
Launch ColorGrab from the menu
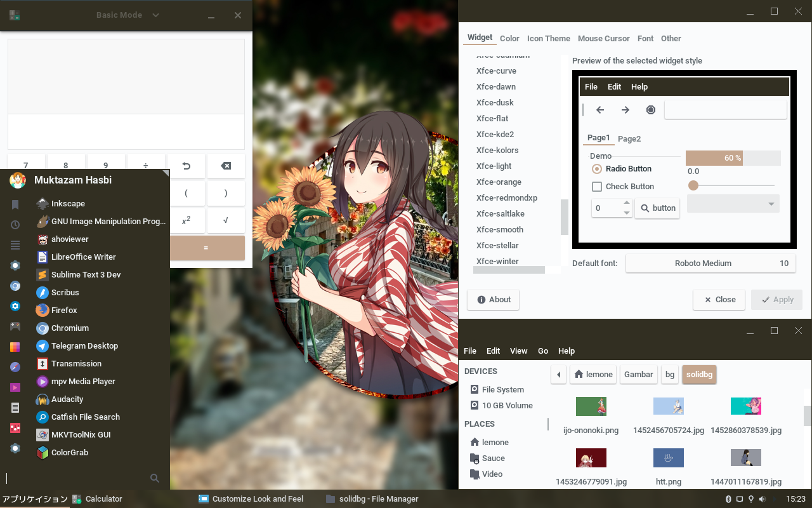pos(101,453)
